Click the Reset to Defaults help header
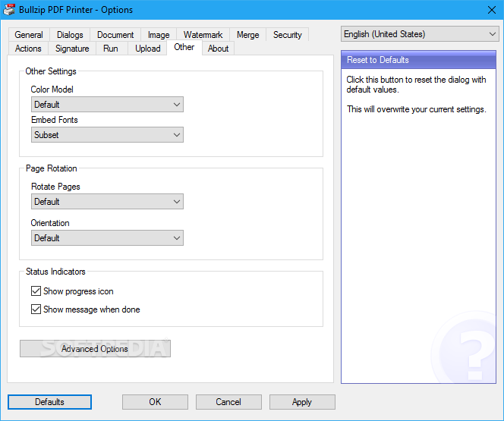 tap(418, 60)
